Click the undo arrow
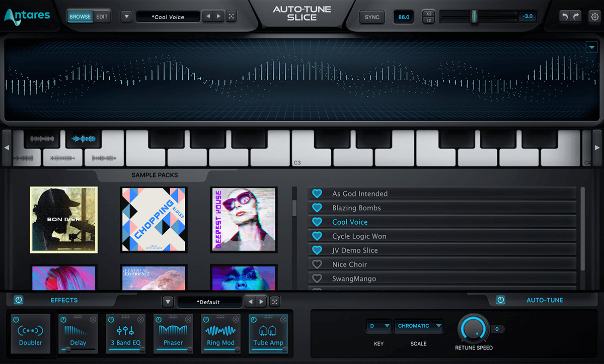 (x=565, y=17)
